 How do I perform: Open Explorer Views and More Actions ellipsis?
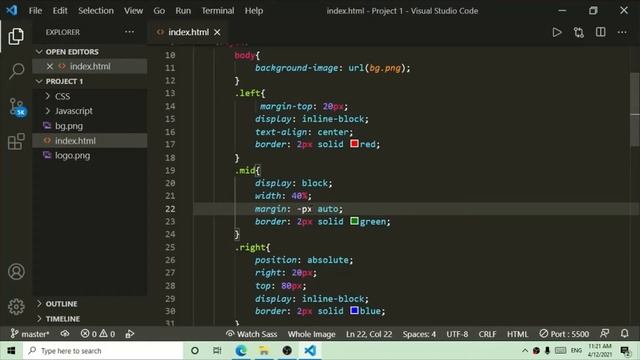click(129, 32)
